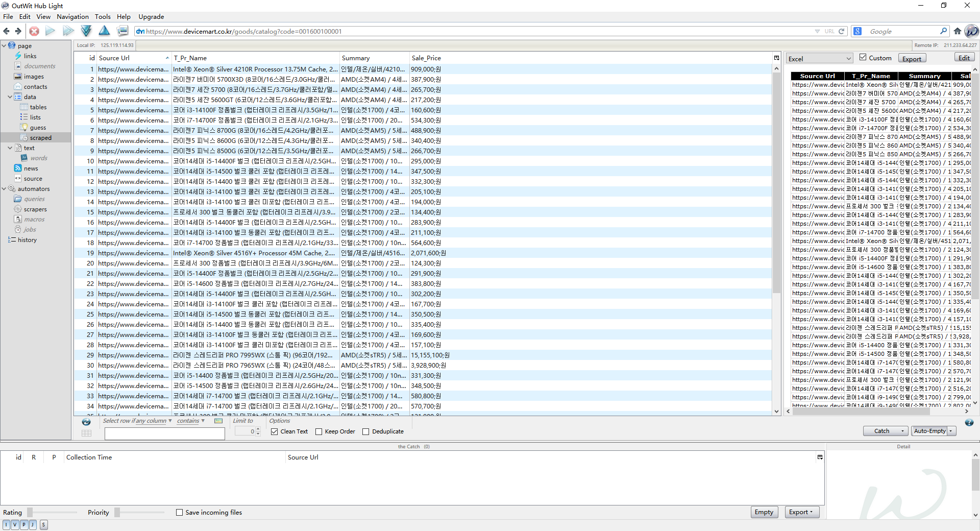
Task: Open the Edit menu
Action: [x=25, y=16]
